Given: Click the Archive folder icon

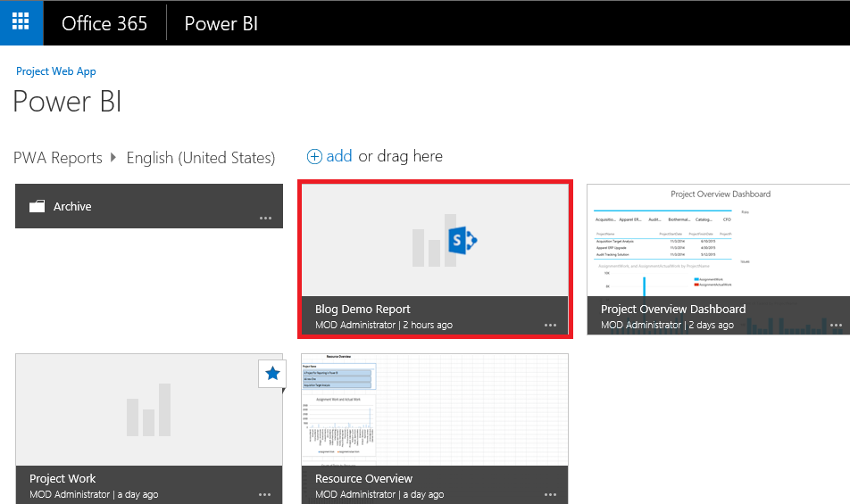Looking at the screenshot, I should (x=37, y=206).
